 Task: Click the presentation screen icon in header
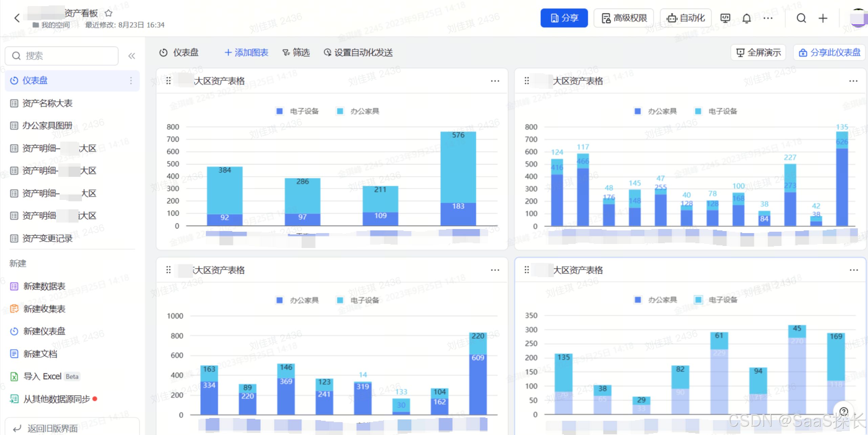(x=725, y=18)
